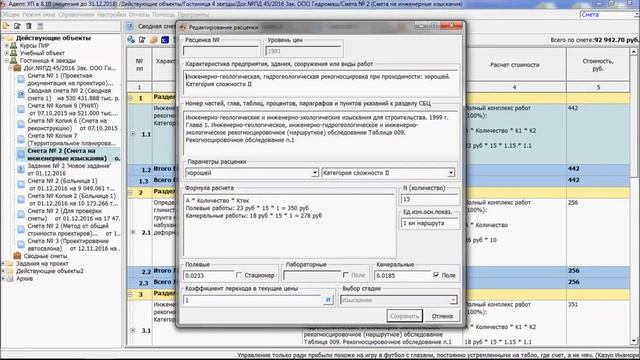
Task: Click the edit object icon in left toolbar
Action: coord(17,26)
